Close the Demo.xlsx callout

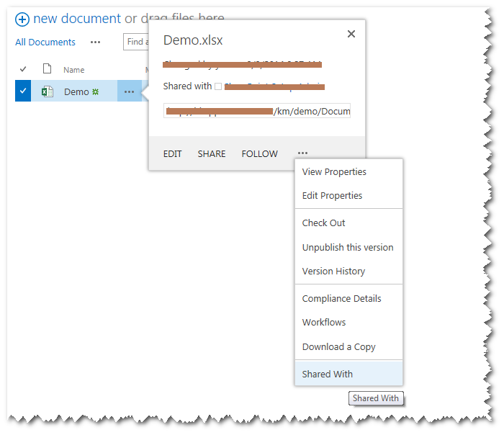(x=351, y=34)
